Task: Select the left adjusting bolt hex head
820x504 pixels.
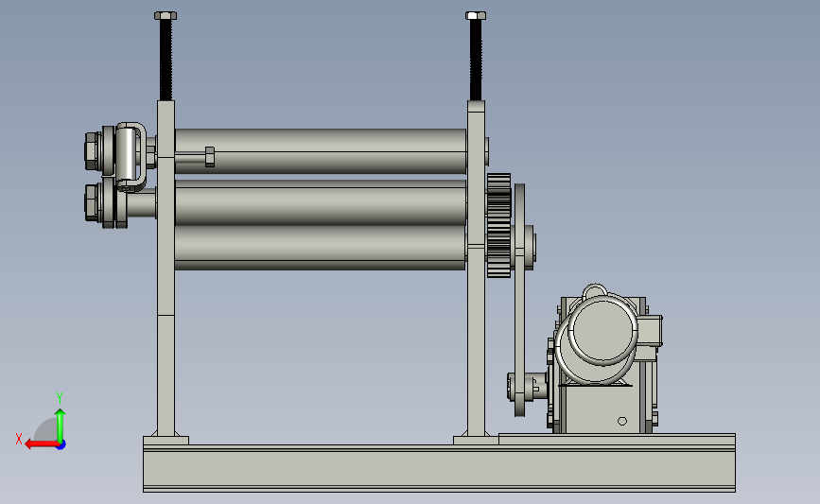Action: click(x=166, y=16)
